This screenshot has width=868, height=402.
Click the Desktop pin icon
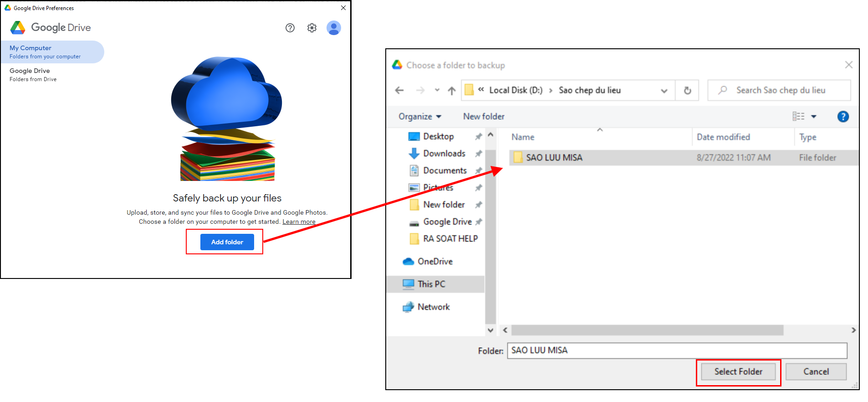[478, 137]
